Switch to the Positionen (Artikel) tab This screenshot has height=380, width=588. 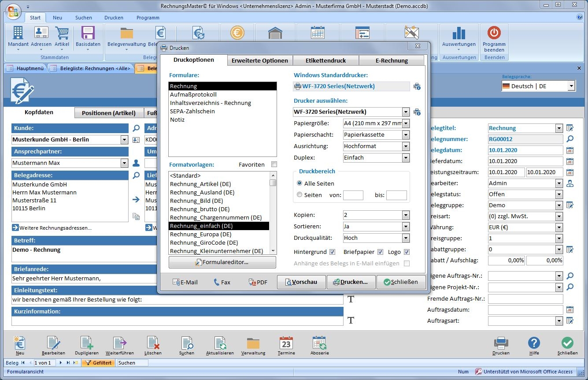point(109,113)
